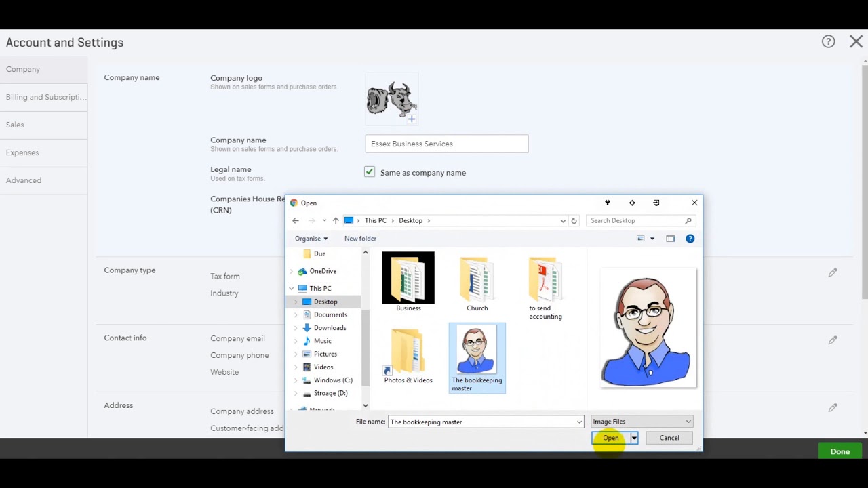868x488 pixels.
Task: Select the to send accounting folder
Action: tap(545, 287)
